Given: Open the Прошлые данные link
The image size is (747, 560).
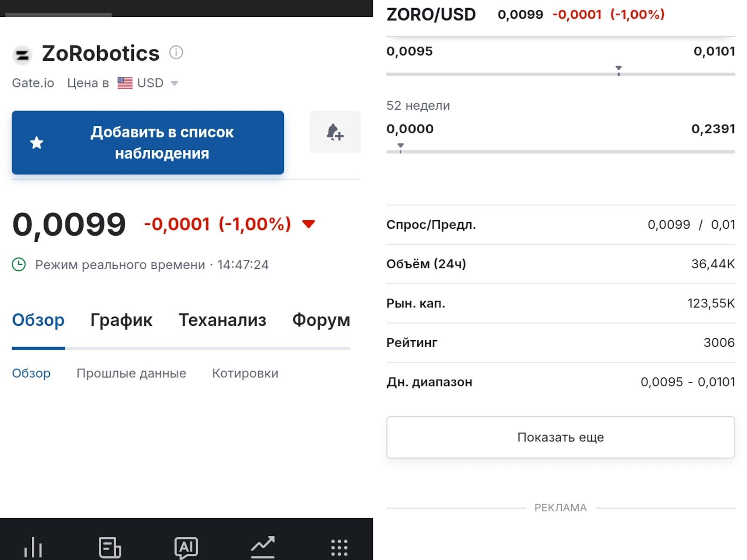Looking at the screenshot, I should 131,373.
